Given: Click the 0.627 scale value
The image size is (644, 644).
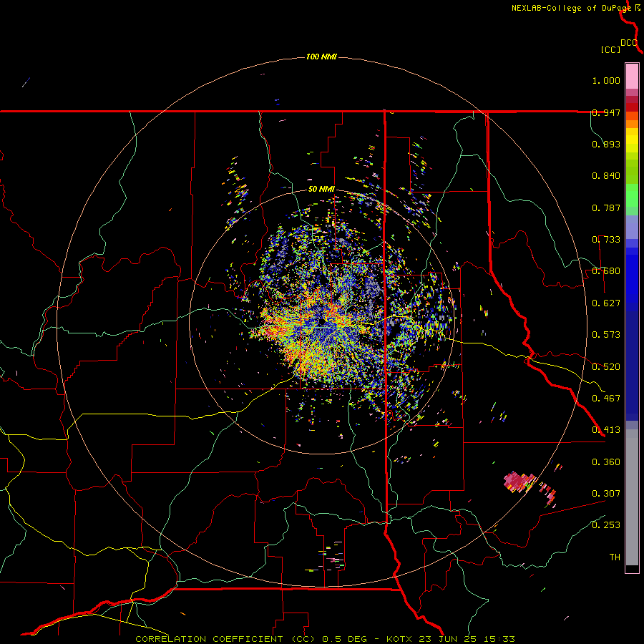Looking at the screenshot, I should pos(606,303).
